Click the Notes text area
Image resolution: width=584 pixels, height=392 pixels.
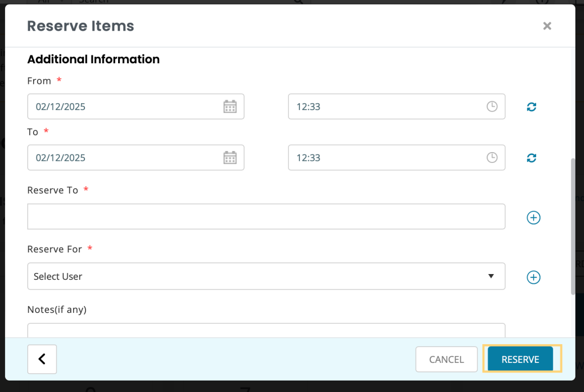click(266, 330)
